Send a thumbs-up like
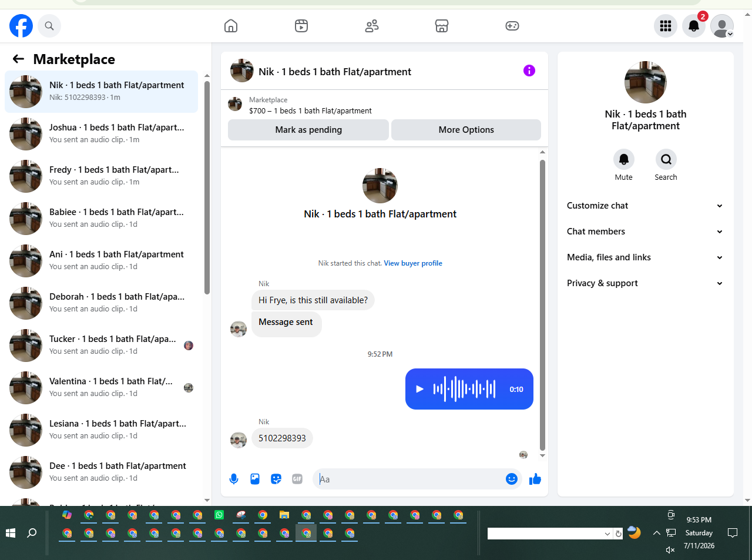 (535, 479)
